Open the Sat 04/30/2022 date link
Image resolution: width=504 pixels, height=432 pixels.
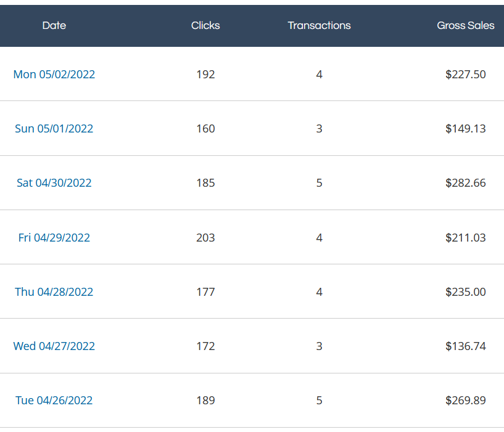(x=54, y=183)
